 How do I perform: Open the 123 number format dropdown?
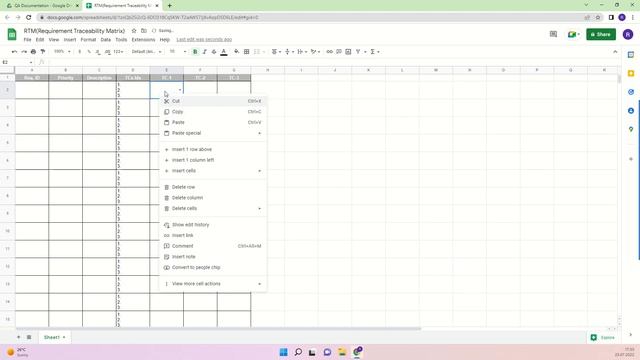point(118,52)
